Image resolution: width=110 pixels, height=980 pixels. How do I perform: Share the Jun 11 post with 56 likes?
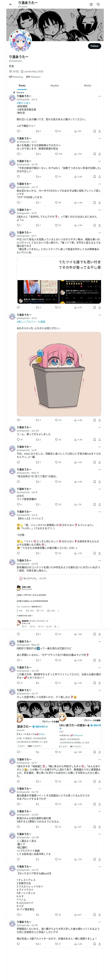tap(99, 202)
